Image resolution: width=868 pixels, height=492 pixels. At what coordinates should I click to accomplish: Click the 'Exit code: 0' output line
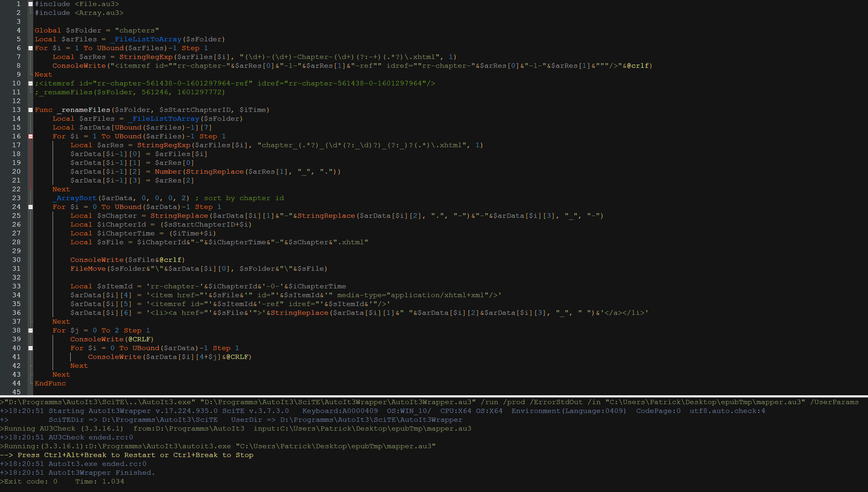(31, 481)
